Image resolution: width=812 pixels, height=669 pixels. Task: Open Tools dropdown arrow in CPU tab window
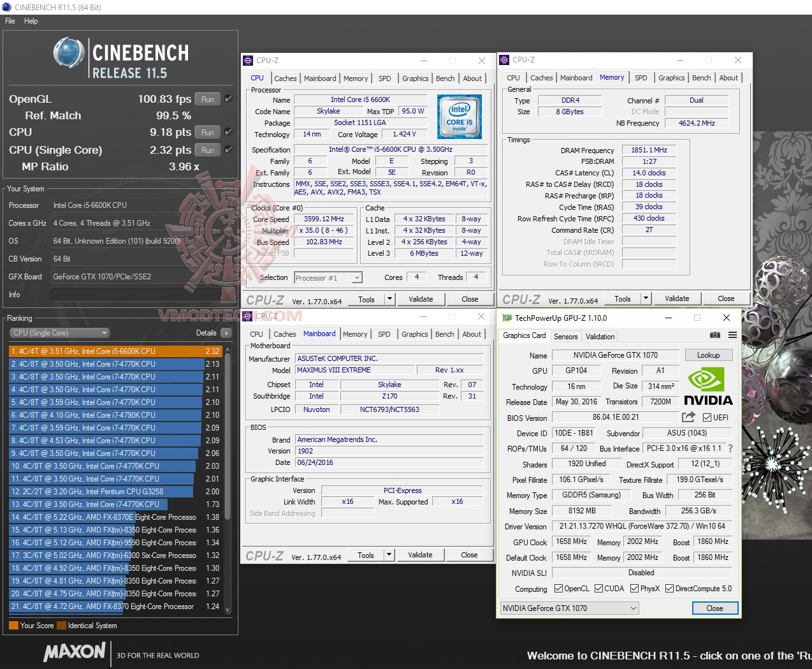(390, 299)
